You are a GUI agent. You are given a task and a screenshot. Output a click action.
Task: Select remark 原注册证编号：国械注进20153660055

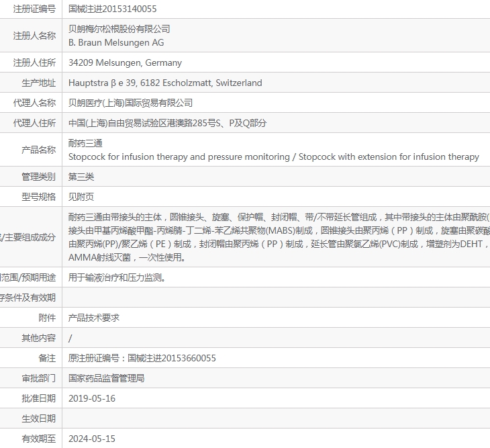[142, 358]
